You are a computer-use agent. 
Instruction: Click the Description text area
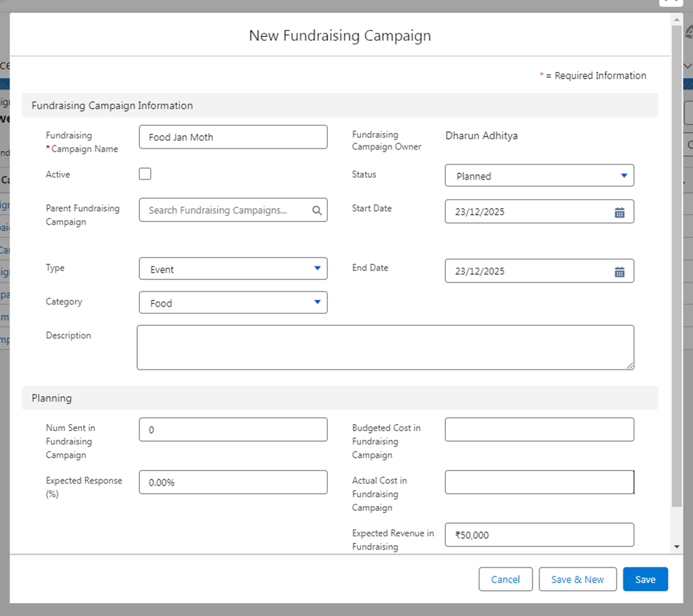[385, 348]
